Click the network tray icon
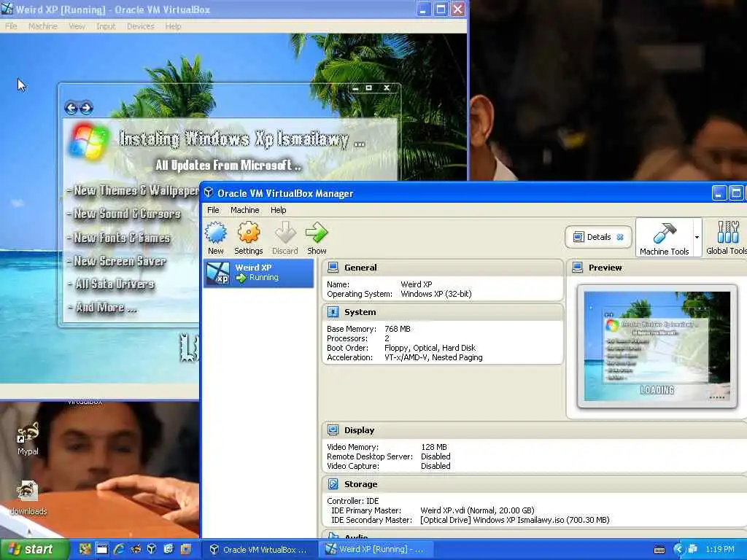The width and height of the screenshot is (747, 560). (x=693, y=549)
